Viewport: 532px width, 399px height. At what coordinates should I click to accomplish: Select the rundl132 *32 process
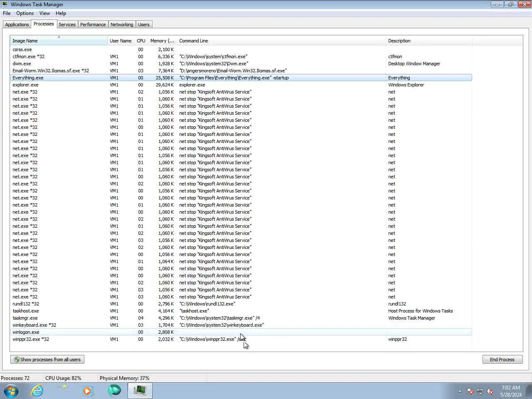(241, 304)
